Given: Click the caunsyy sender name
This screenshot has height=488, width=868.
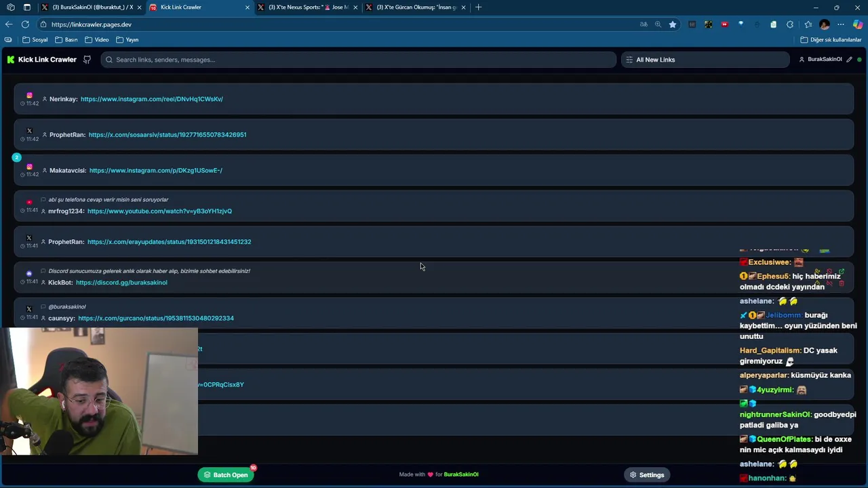Looking at the screenshot, I should point(61,319).
